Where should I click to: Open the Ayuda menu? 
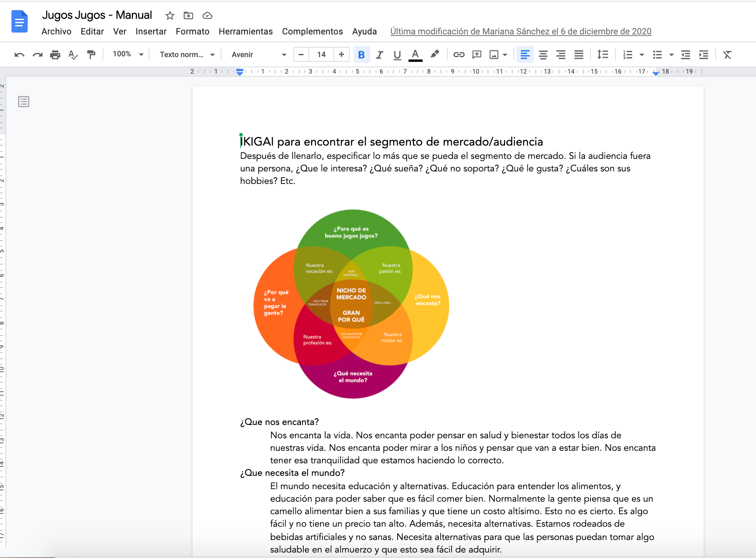[x=364, y=31]
